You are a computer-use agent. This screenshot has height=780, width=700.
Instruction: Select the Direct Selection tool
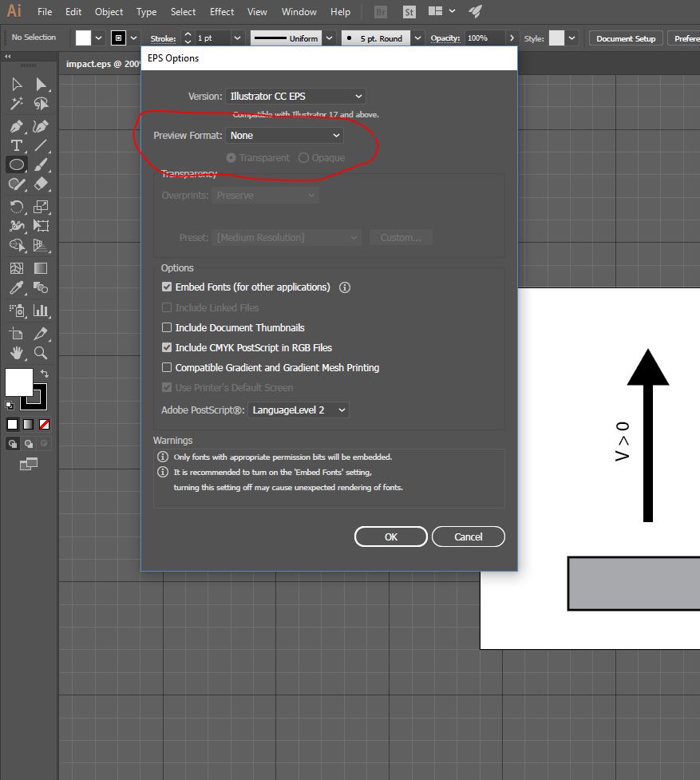pyautogui.click(x=41, y=84)
